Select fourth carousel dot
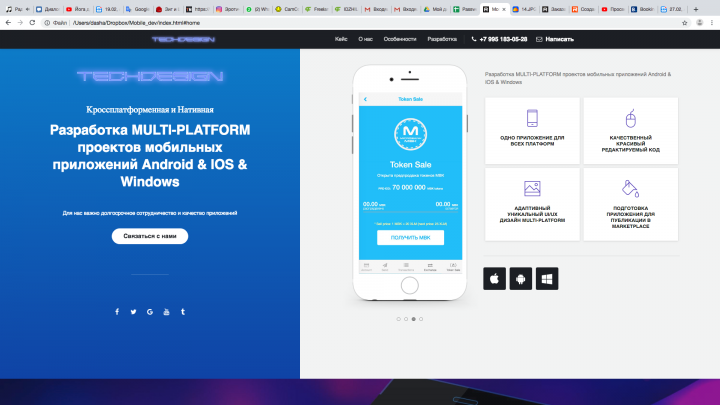The height and width of the screenshot is (405, 720). (x=421, y=319)
